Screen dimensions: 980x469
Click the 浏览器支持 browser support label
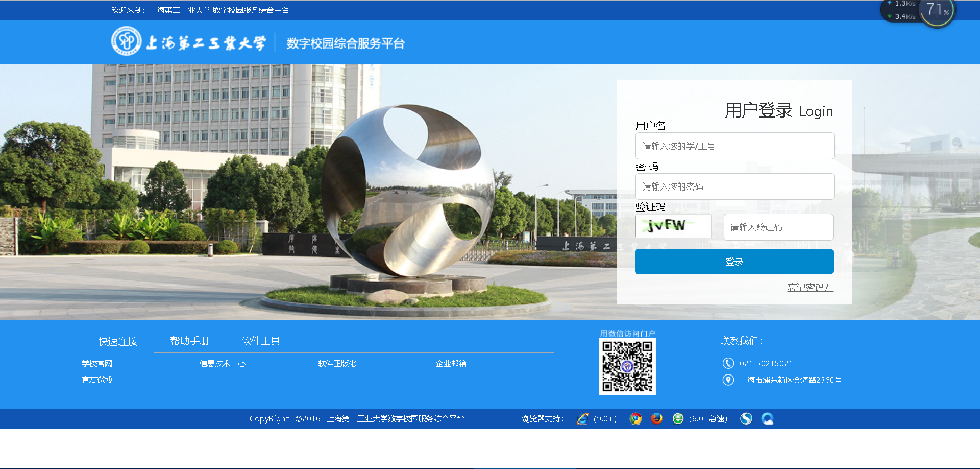[543, 419]
